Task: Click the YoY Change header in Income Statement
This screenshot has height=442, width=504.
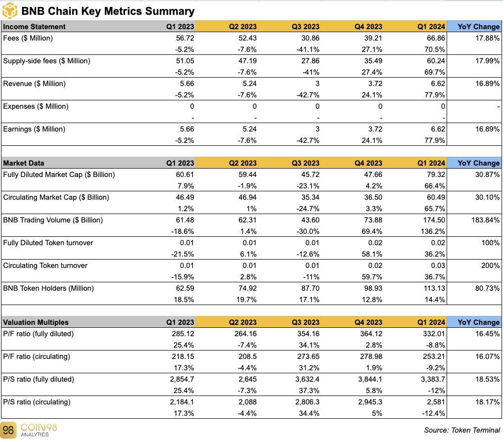Action: point(479,27)
